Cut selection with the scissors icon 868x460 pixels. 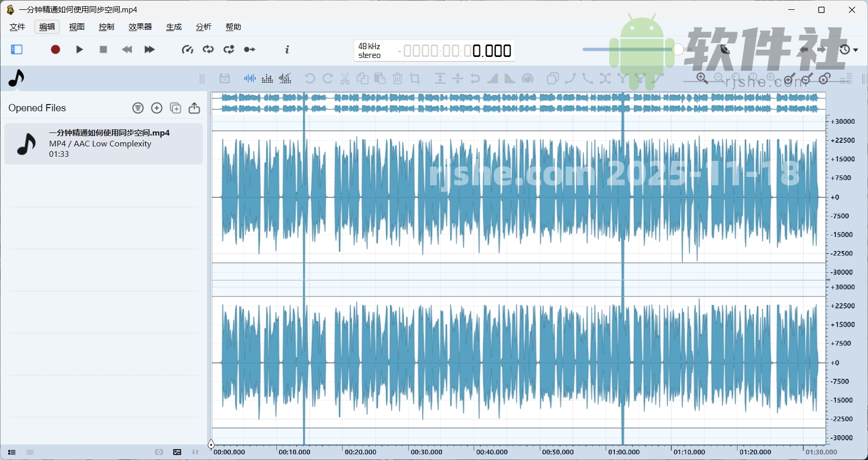click(345, 79)
